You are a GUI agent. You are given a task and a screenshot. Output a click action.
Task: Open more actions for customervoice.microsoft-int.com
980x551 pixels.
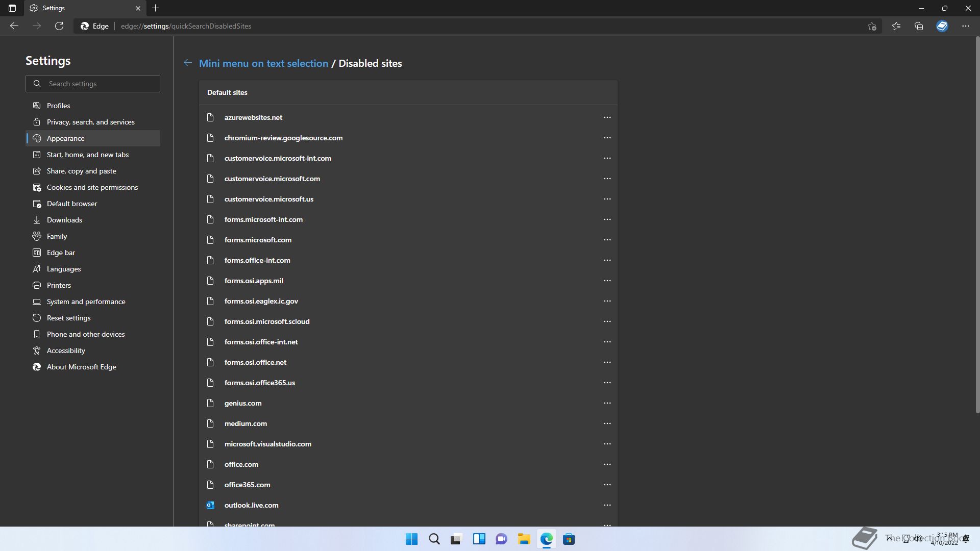coord(607,158)
